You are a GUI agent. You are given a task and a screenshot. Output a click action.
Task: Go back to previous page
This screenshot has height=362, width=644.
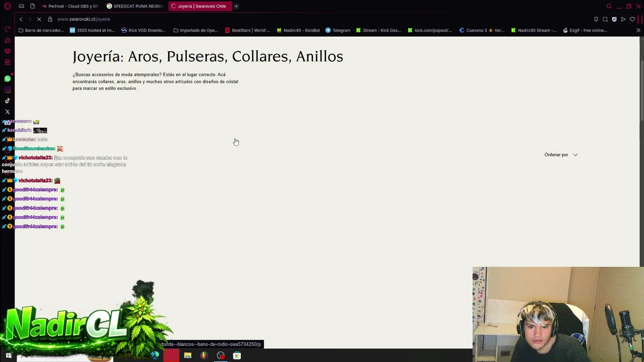pos(21,19)
